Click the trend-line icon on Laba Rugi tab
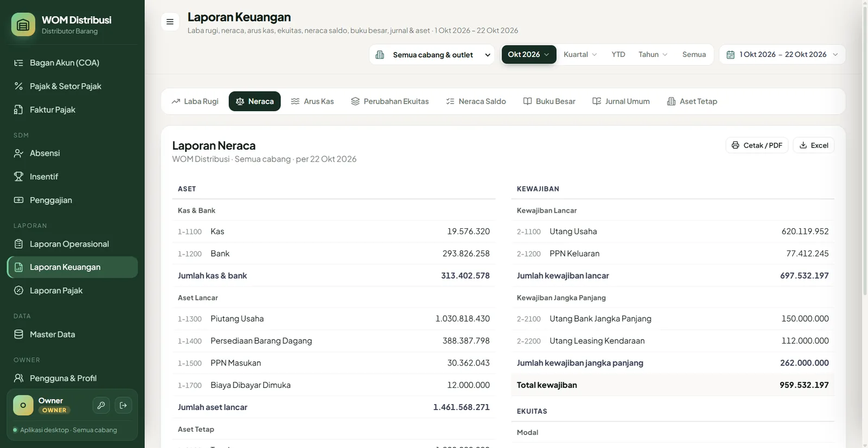 [176, 101]
